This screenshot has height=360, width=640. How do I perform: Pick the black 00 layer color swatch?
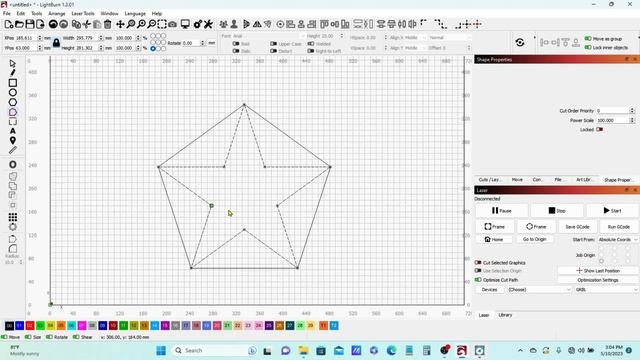[x=9, y=326]
